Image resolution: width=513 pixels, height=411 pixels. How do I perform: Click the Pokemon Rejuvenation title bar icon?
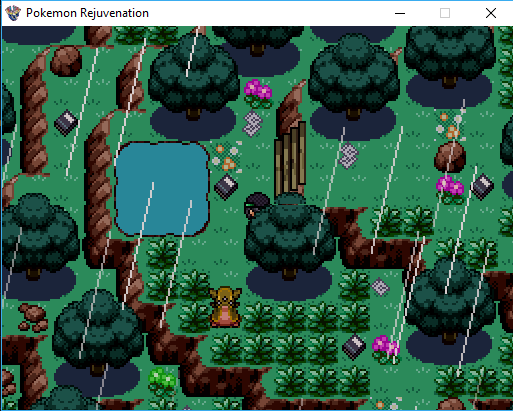(x=13, y=13)
